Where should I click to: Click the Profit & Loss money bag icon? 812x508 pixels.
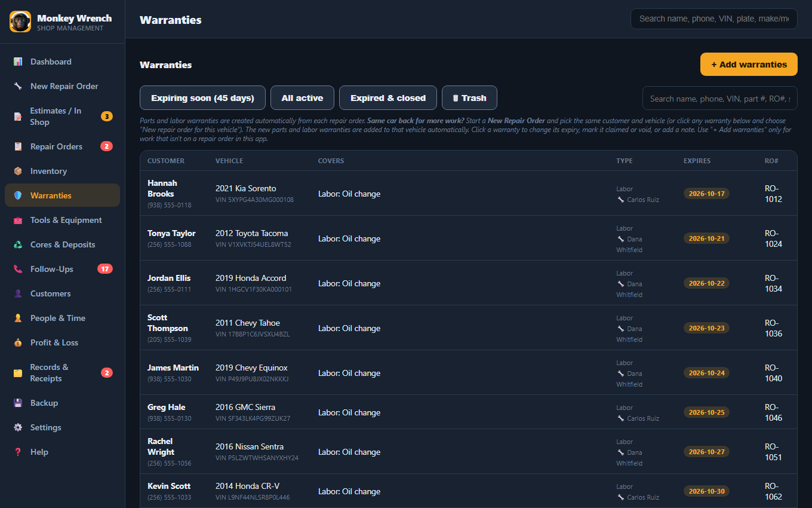pos(18,342)
